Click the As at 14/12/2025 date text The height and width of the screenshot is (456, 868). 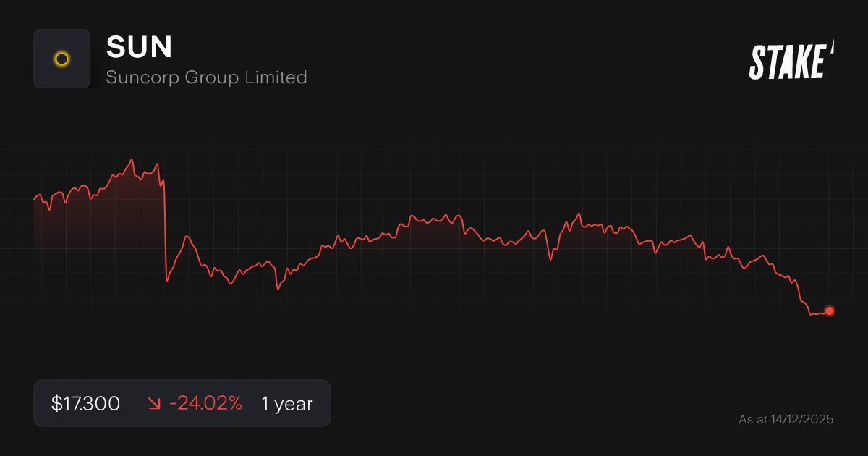click(x=786, y=419)
